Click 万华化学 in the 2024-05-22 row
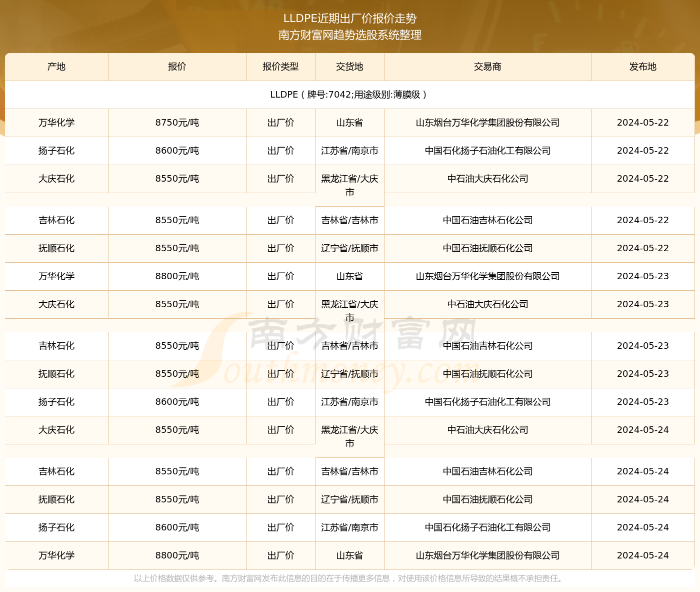This screenshot has height=592, width=700. pyautogui.click(x=56, y=123)
